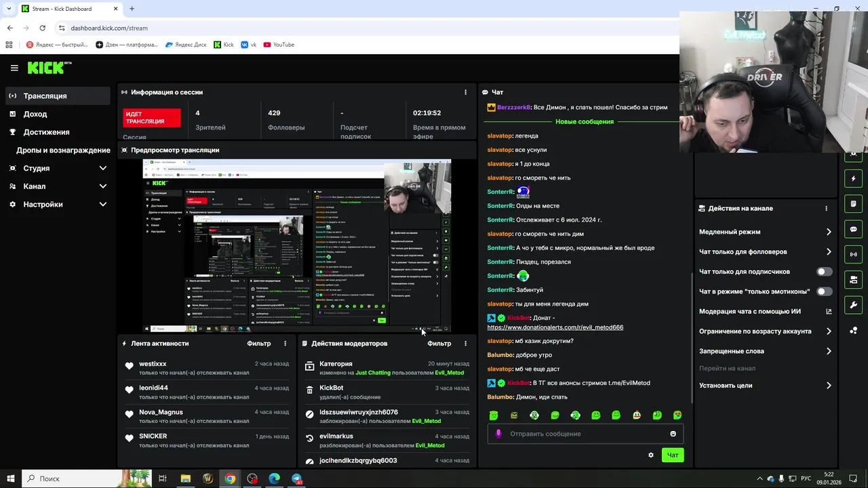Reload the page in the browser
This screenshot has width=868, height=488.
point(42,28)
